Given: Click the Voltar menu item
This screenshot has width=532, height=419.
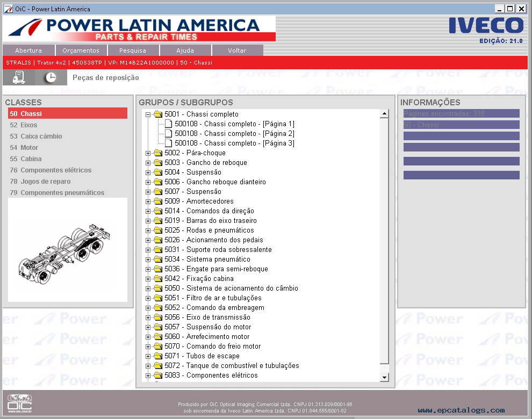Looking at the screenshot, I should [x=237, y=50].
